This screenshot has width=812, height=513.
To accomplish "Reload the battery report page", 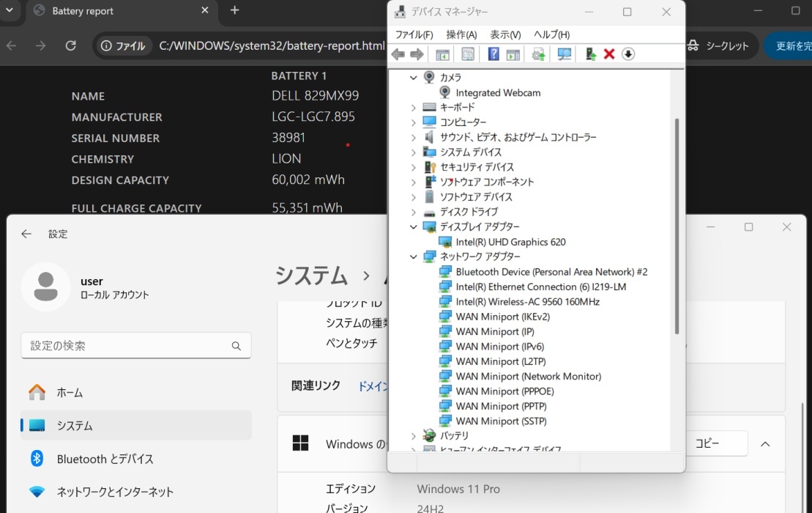I will (71, 45).
